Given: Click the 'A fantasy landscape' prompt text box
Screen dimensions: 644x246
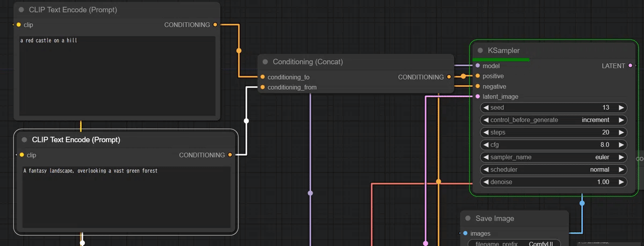Looking at the screenshot, I should pos(126,197).
